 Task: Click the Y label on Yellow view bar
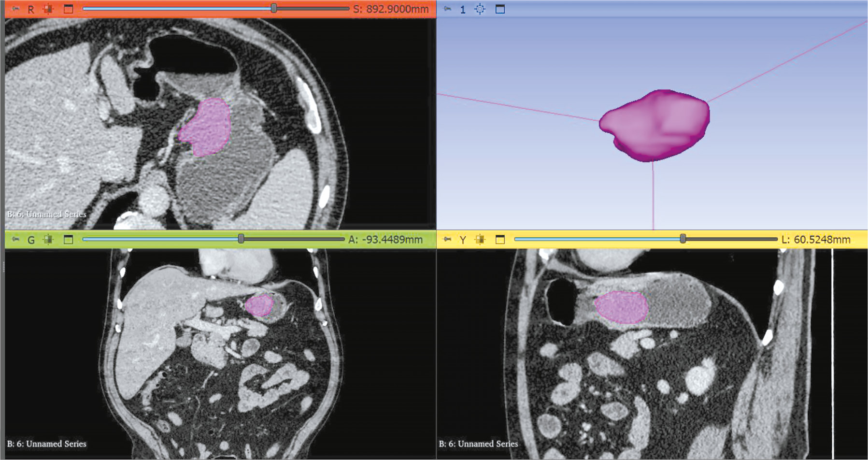pyautogui.click(x=463, y=240)
